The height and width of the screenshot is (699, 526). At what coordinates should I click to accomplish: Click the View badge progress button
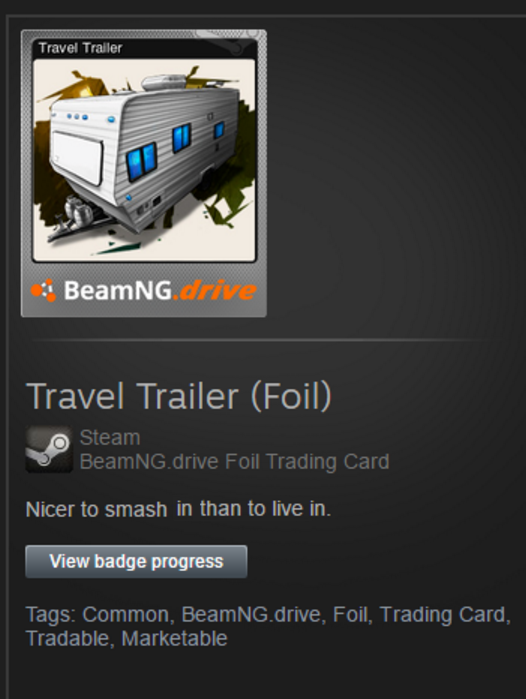pos(136,561)
